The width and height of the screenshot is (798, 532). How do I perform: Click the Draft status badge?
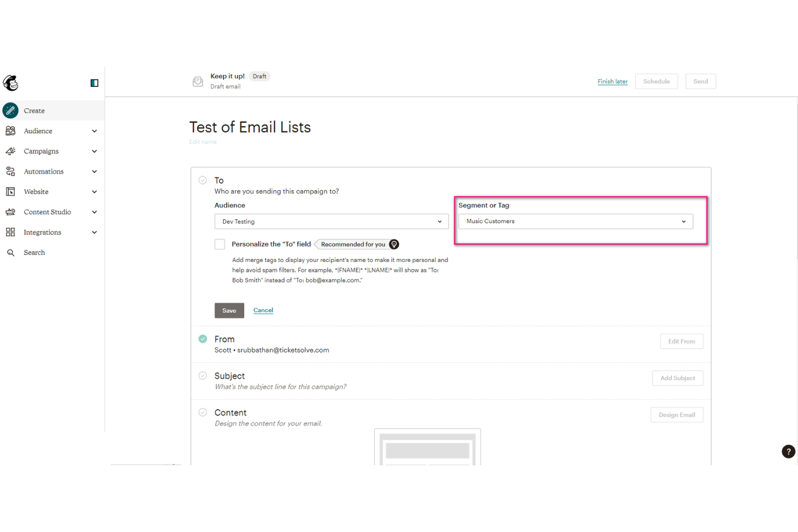tap(259, 77)
